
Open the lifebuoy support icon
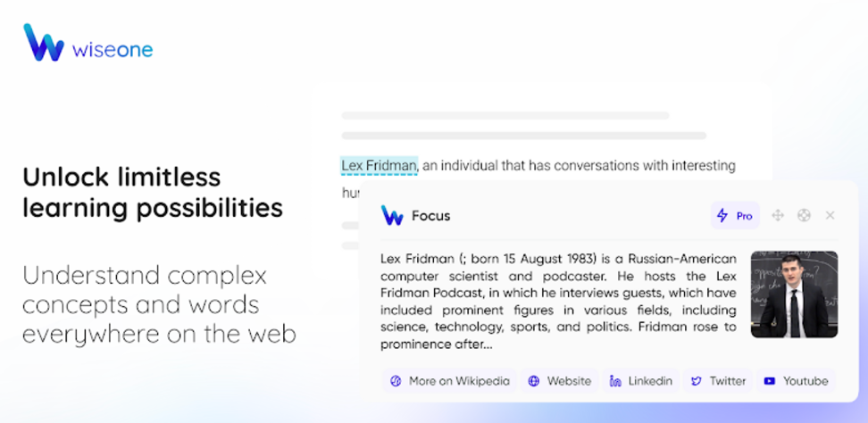804,215
